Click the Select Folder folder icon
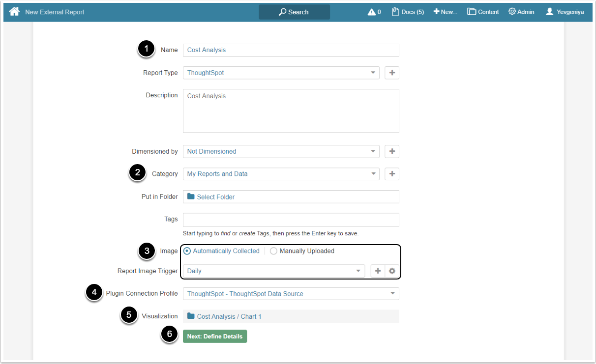 pyautogui.click(x=191, y=196)
